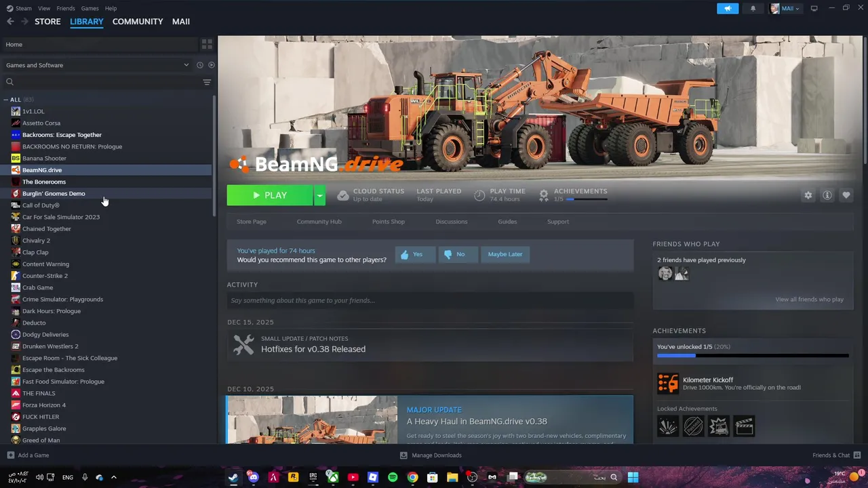868x488 pixels.
Task: Click View all friends who play
Action: coord(809,300)
